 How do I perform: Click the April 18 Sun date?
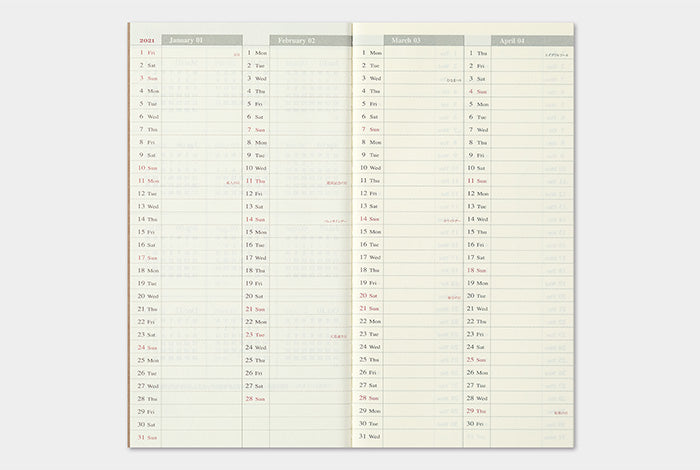pos(477,270)
